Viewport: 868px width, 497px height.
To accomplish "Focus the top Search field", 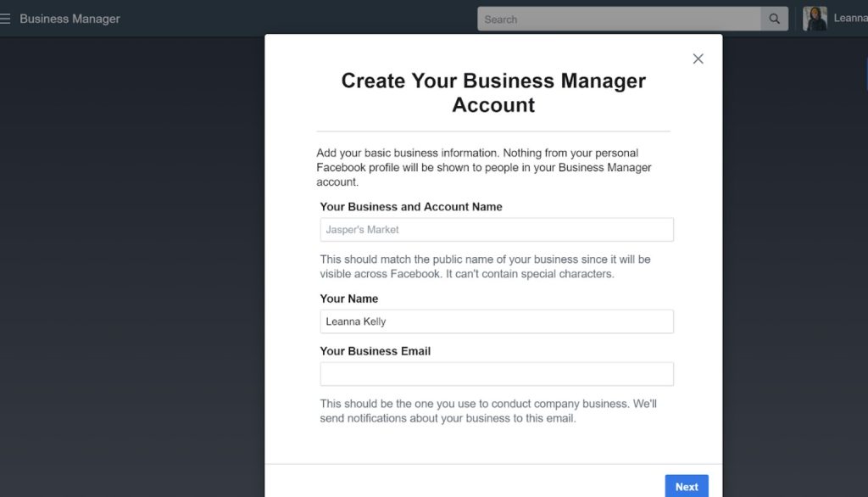I will (619, 19).
